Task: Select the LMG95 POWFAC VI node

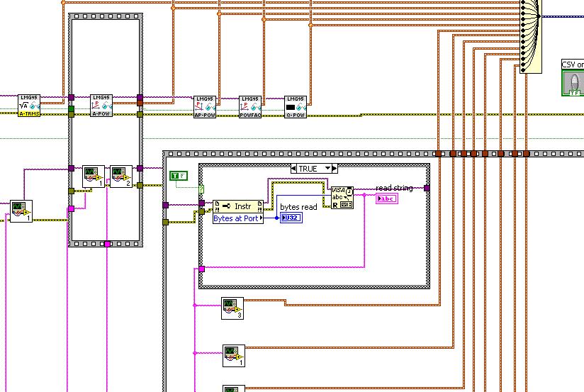Action: click(x=250, y=107)
